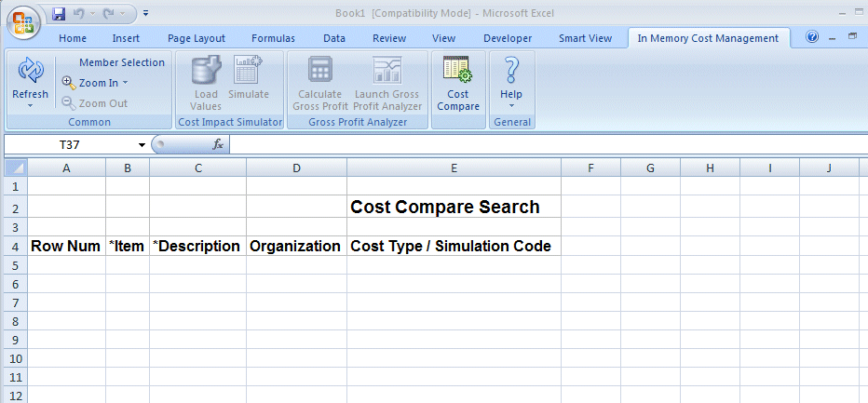This screenshot has height=403, width=868.
Task: Save the workbook via quick access icon
Action: click(x=59, y=14)
